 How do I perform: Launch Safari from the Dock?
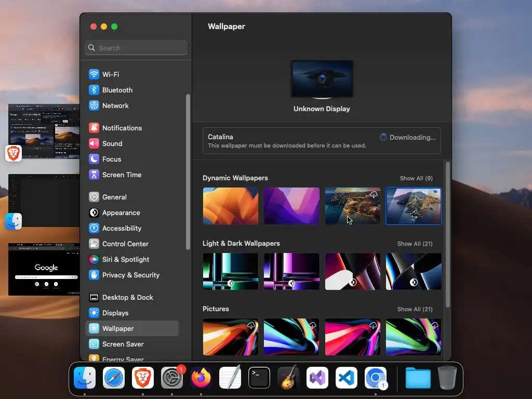pos(114,378)
